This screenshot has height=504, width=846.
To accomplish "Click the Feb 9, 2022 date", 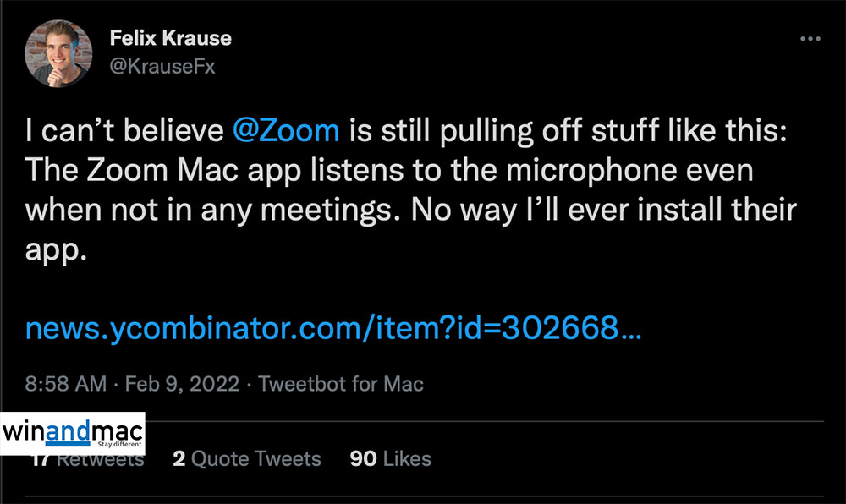I will [x=181, y=384].
